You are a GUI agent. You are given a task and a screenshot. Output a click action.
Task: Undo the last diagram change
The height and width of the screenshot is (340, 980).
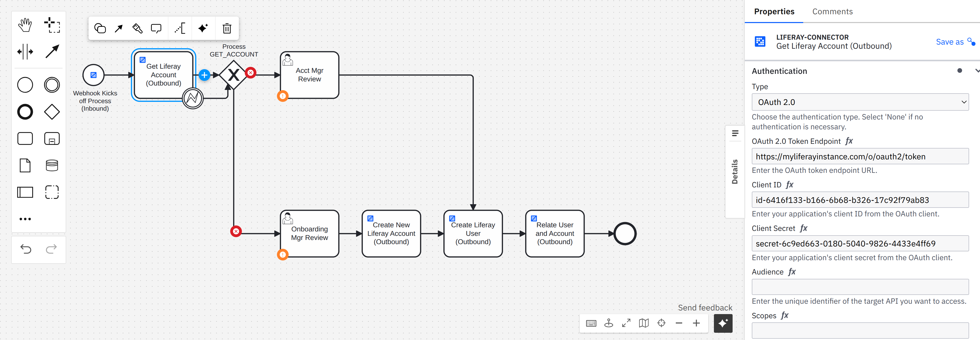point(25,249)
